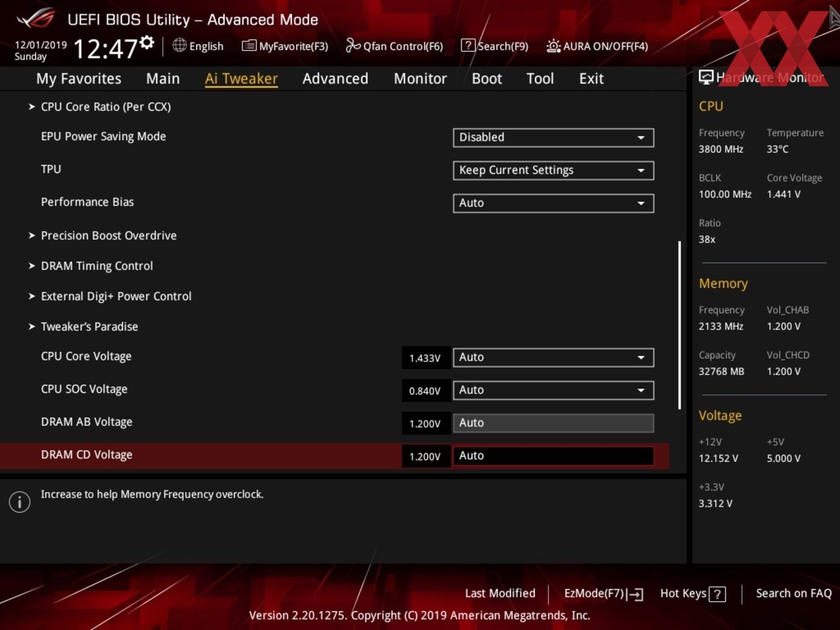Switch to Main tab
The width and height of the screenshot is (840, 630).
coord(163,78)
